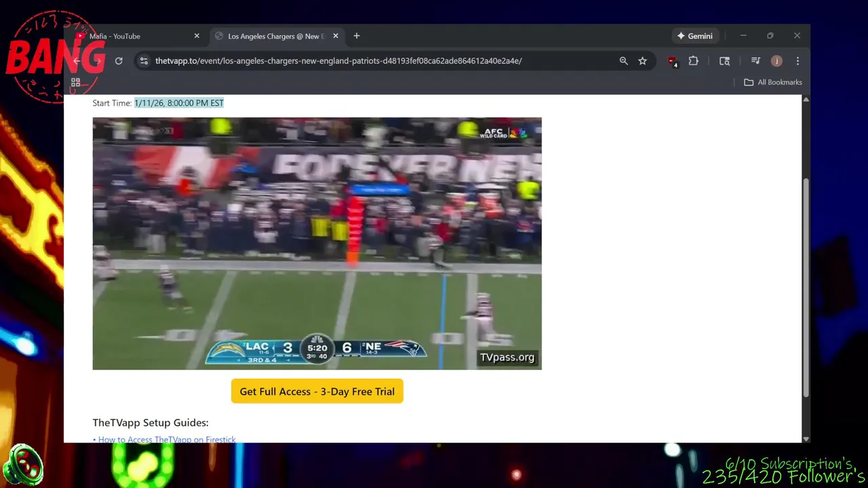Minimize the Chrome window
This screenshot has width=868, height=488.
click(x=743, y=36)
